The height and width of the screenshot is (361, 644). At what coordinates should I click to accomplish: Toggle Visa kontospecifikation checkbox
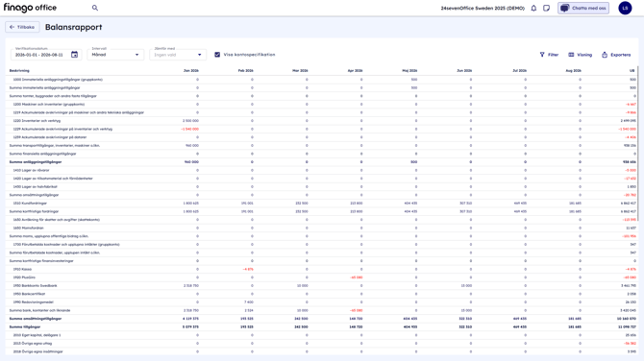(x=217, y=55)
